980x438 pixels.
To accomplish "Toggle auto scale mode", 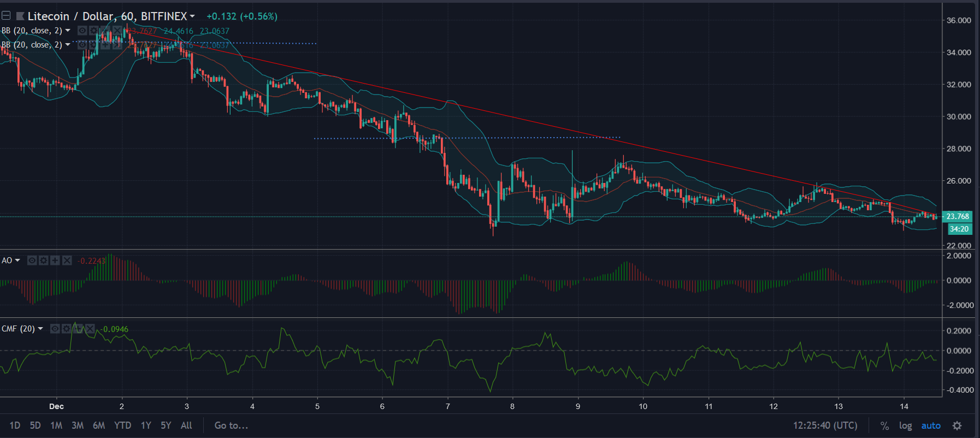I will [931, 425].
